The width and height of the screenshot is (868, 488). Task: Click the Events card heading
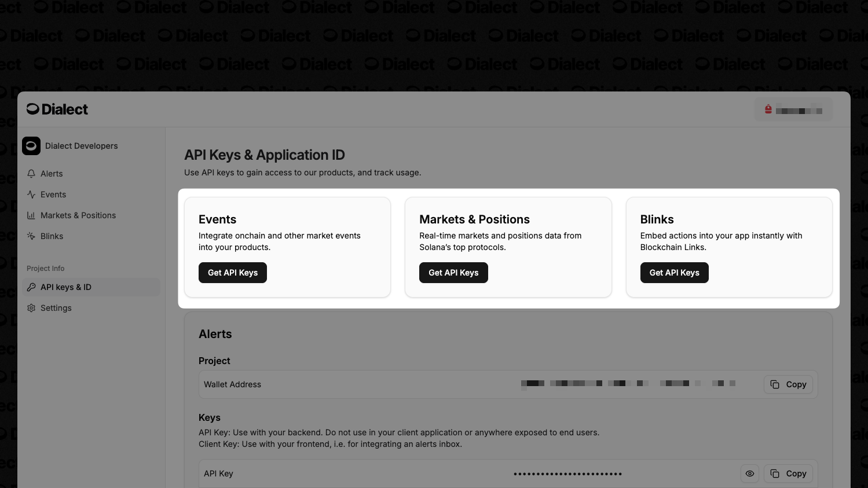coord(218,219)
